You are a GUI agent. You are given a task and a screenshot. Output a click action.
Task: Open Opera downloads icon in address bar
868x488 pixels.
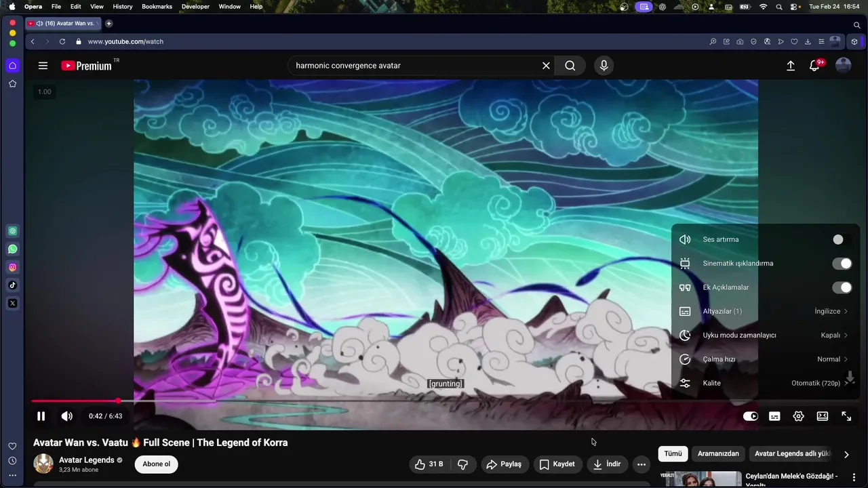click(808, 41)
